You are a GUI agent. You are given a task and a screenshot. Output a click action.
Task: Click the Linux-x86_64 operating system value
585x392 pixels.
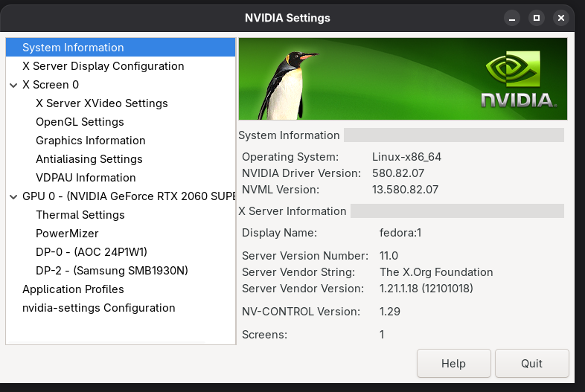click(406, 157)
